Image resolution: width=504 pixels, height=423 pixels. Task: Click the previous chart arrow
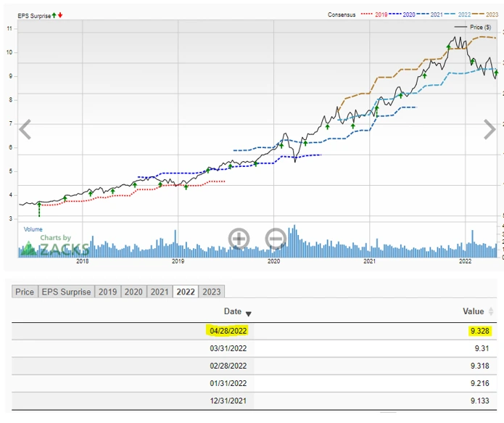[x=25, y=129]
